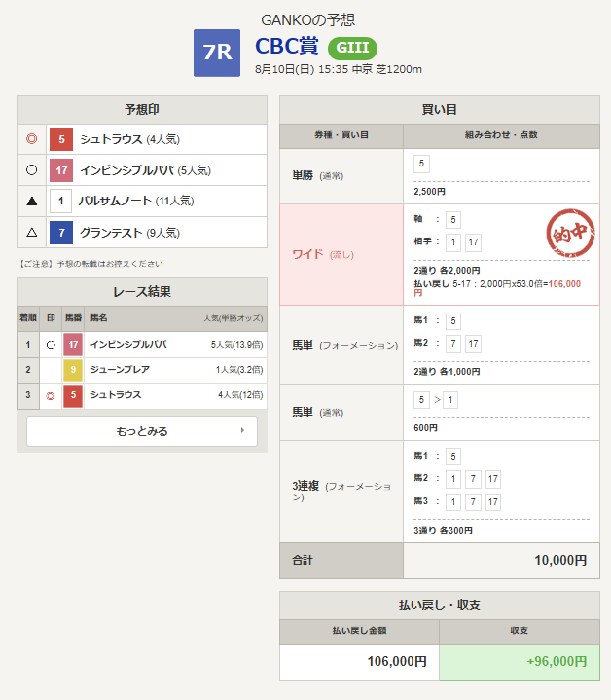The width and height of the screenshot is (611, 700).
Task: Click the 券種・買い目 column header
Action: [341, 135]
